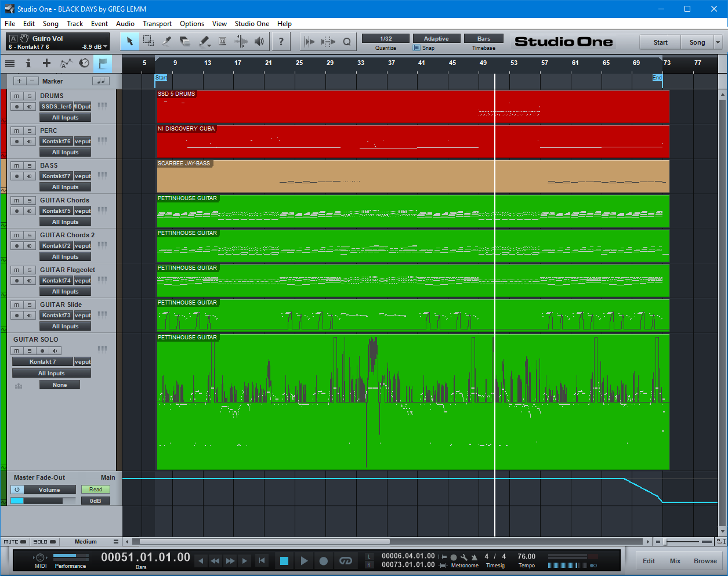728x576 pixels.
Task: Click Return to Zero transport button
Action: point(262,561)
